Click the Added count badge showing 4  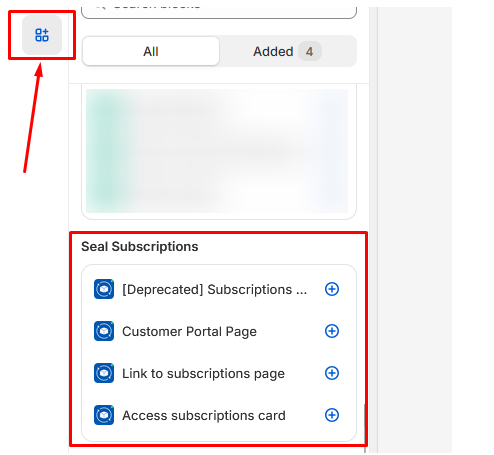pos(310,51)
